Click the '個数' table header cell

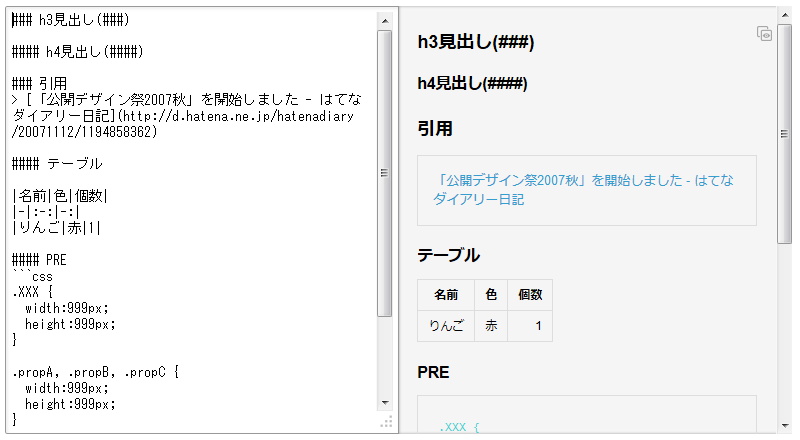[530, 295]
